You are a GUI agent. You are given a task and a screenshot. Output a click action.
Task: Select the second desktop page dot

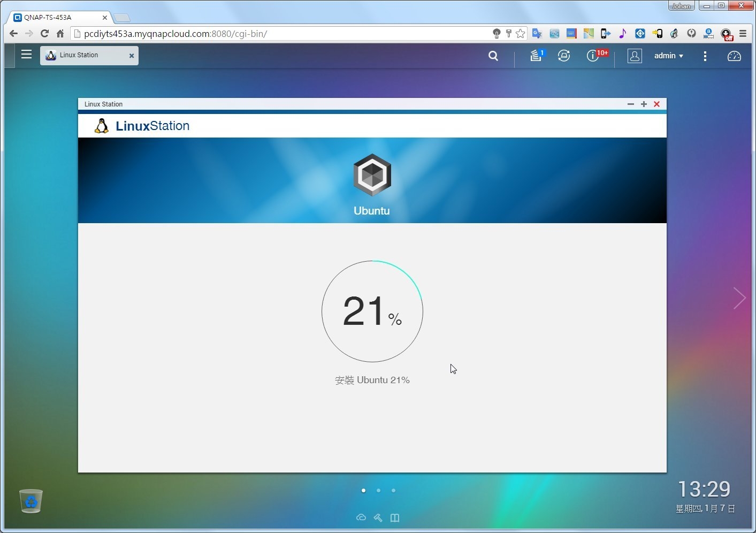pyautogui.click(x=378, y=490)
